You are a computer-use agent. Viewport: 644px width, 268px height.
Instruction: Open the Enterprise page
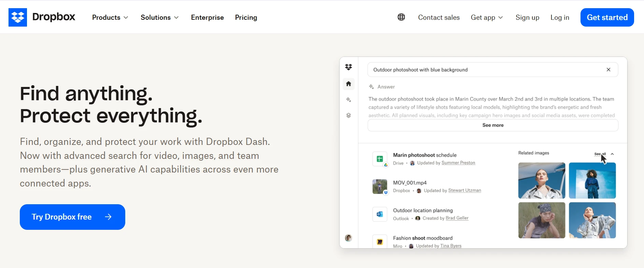click(207, 17)
